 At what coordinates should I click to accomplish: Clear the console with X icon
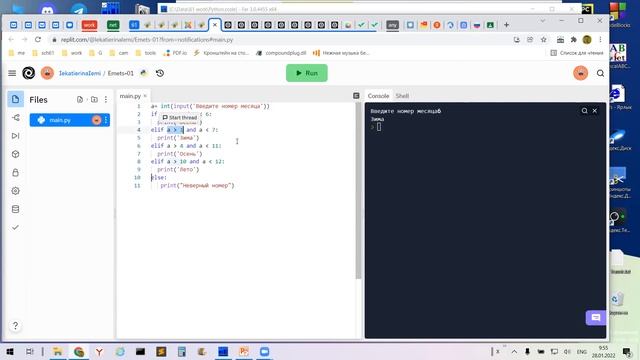[x=595, y=111]
